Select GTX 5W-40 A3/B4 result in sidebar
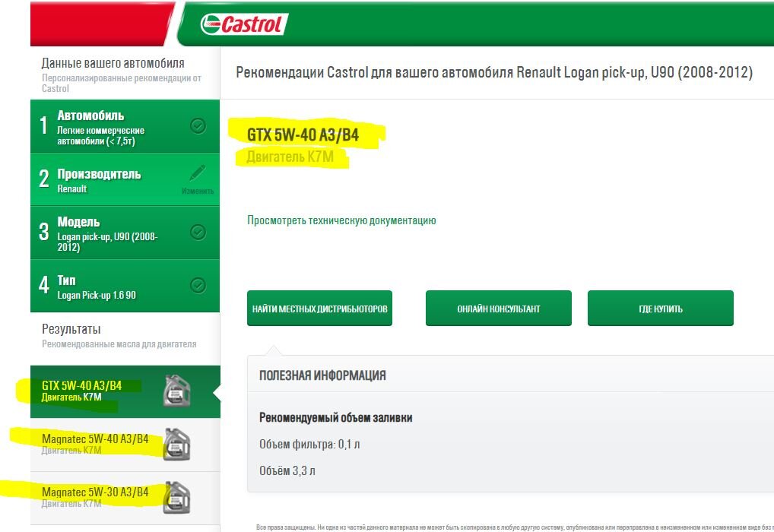This screenshot has height=532, width=774. (x=125, y=392)
